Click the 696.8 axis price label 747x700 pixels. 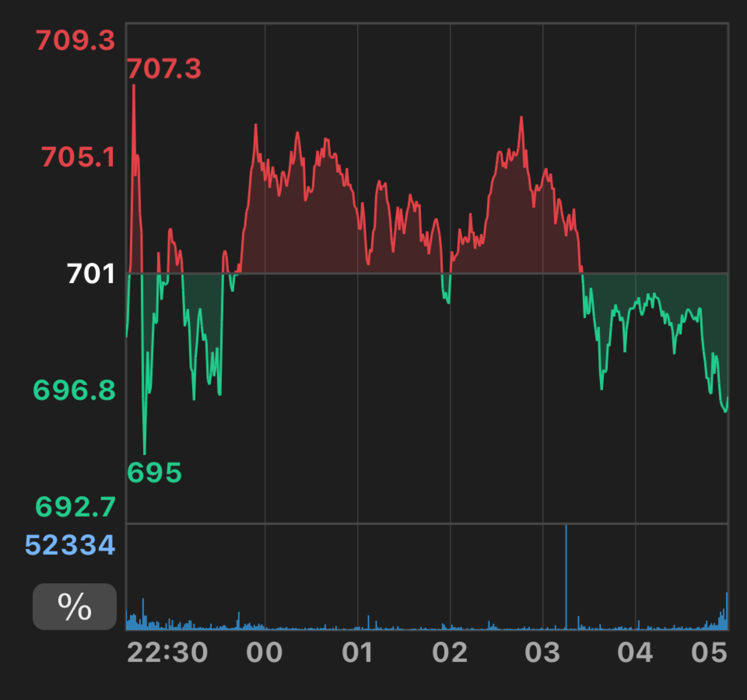75,390
